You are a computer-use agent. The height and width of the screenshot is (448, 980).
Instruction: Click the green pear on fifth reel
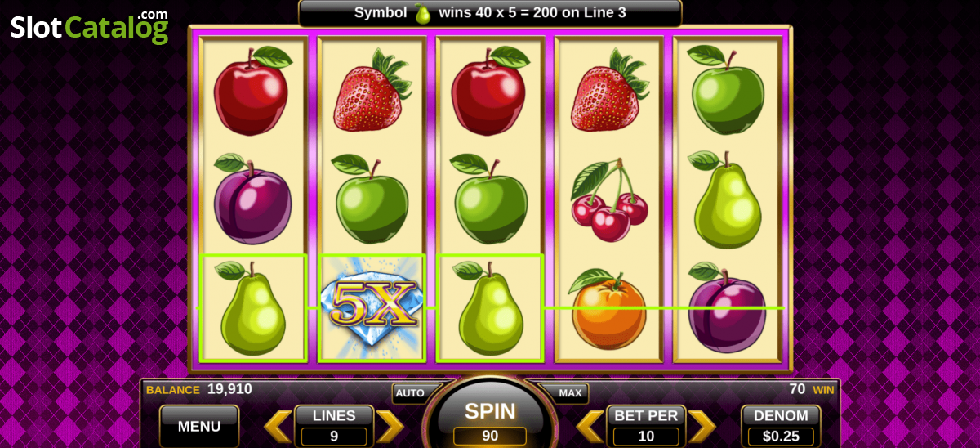726,199
